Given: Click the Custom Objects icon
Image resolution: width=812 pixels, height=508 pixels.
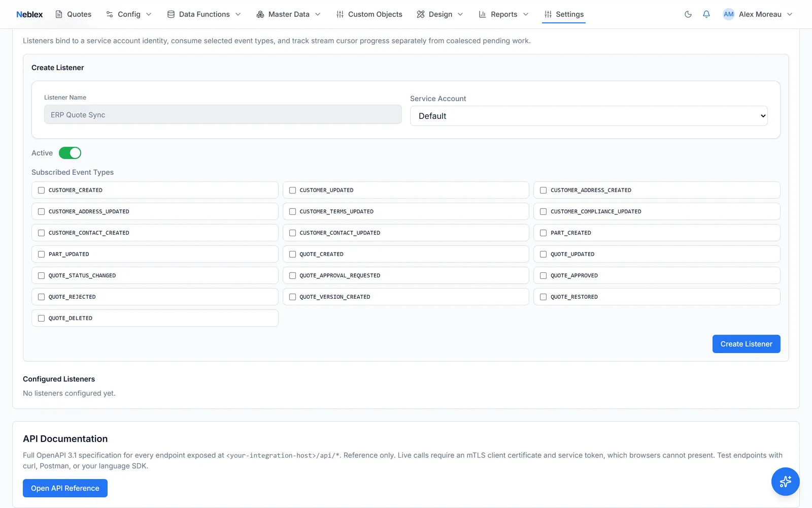Looking at the screenshot, I should (340, 14).
